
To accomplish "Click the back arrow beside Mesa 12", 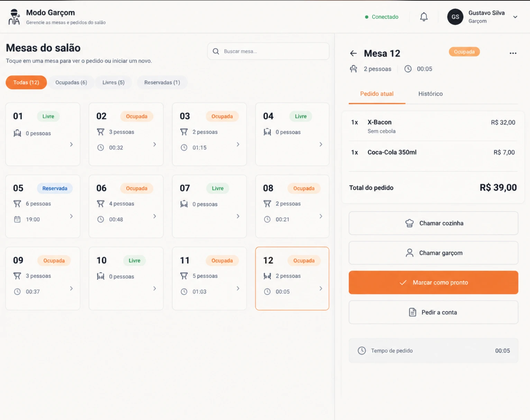I will 353,53.
